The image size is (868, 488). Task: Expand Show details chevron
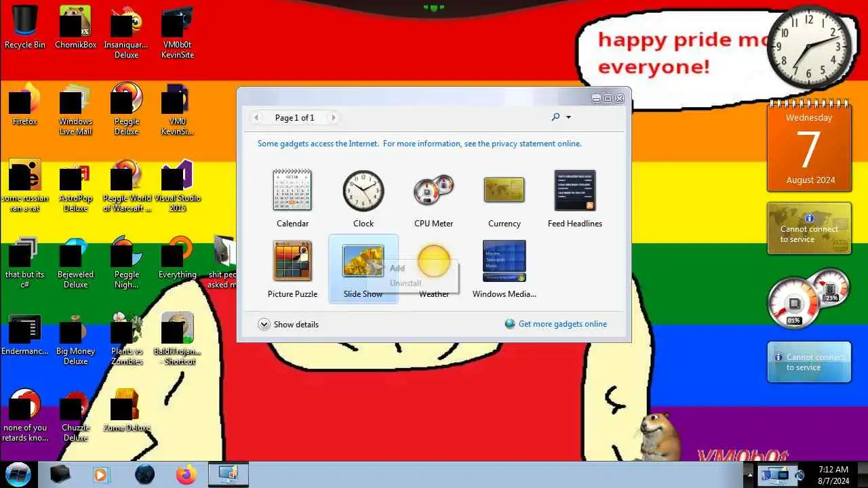(x=264, y=325)
